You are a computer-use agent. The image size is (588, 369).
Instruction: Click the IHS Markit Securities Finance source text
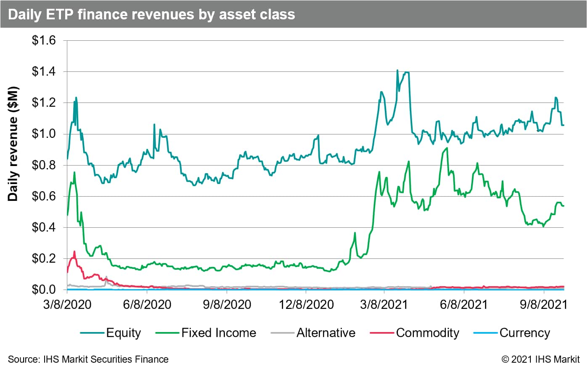click(88, 359)
